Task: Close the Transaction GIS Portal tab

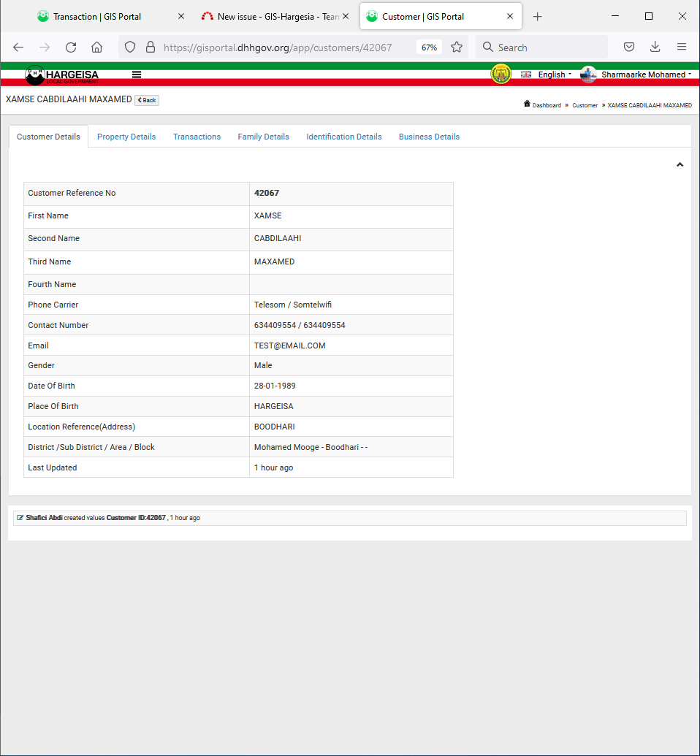Action: (x=181, y=16)
